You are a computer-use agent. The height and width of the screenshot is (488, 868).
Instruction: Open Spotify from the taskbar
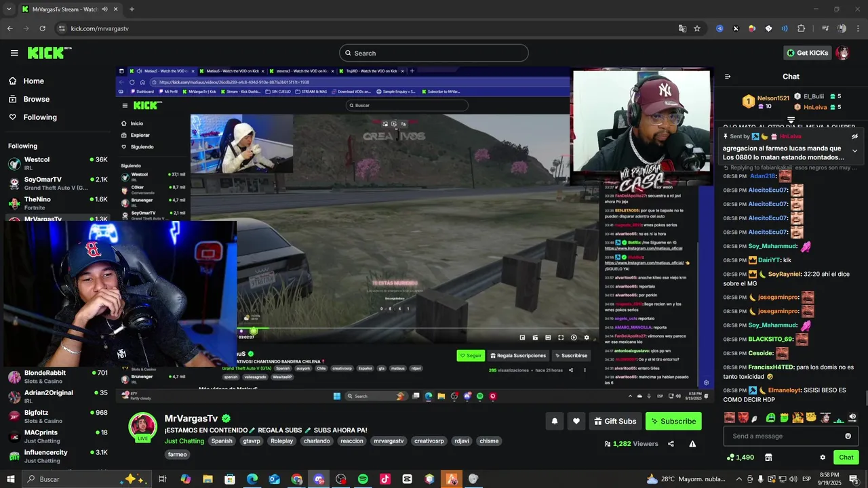click(x=363, y=479)
